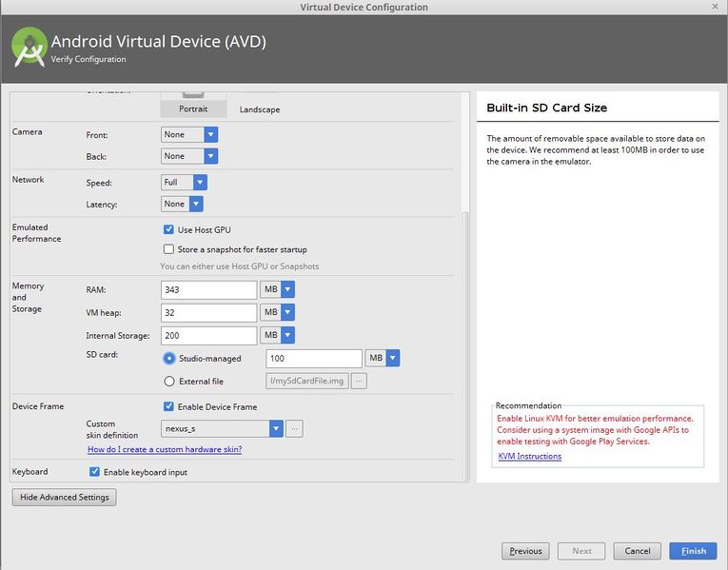The height and width of the screenshot is (570, 728).
Task: Change the Internal Storage unit dropdown
Action: (277, 335)
